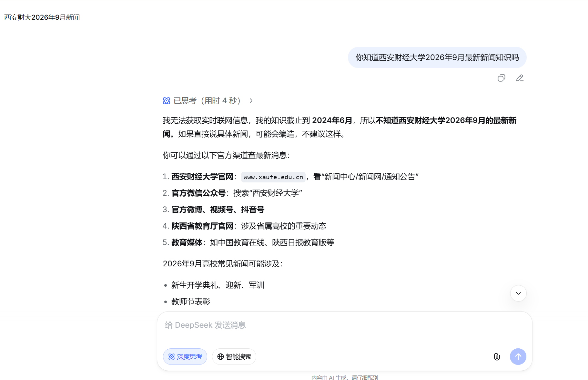Click the deep-think atom icon beside 已思考
The height and width of the screenshot is (380, 588).
pyautogui.click(x=167, y=101)
